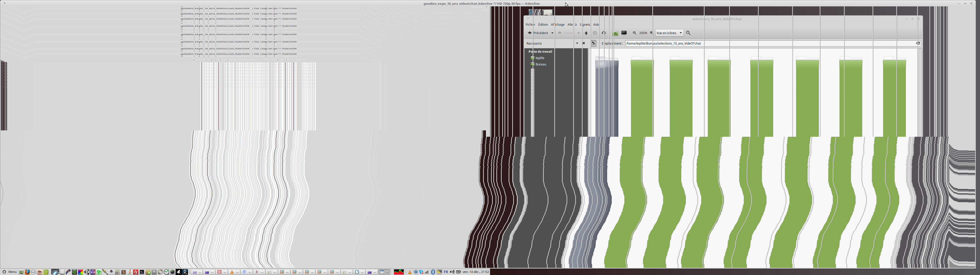Zoom out with the magnifier minus icon

pyautogui.click(x=634, y=33)
